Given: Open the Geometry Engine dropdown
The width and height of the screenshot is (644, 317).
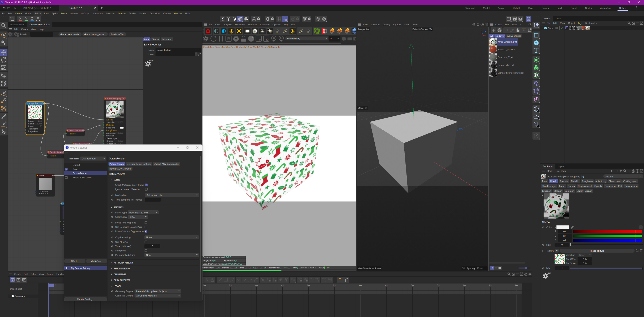Looking at the screenshot, I should [x=158, y=291].
